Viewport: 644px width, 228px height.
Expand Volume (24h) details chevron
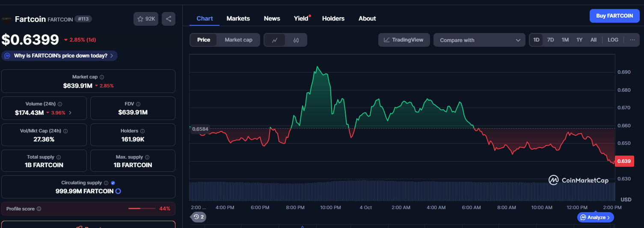click(70, 113)
